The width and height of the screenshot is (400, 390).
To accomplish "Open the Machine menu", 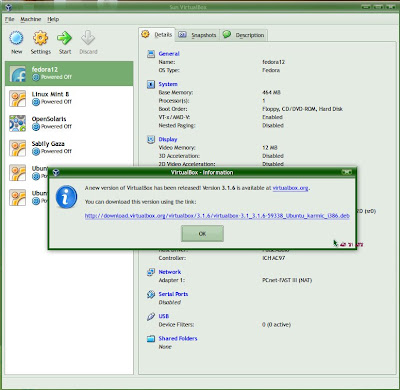I will pos(31,19).
